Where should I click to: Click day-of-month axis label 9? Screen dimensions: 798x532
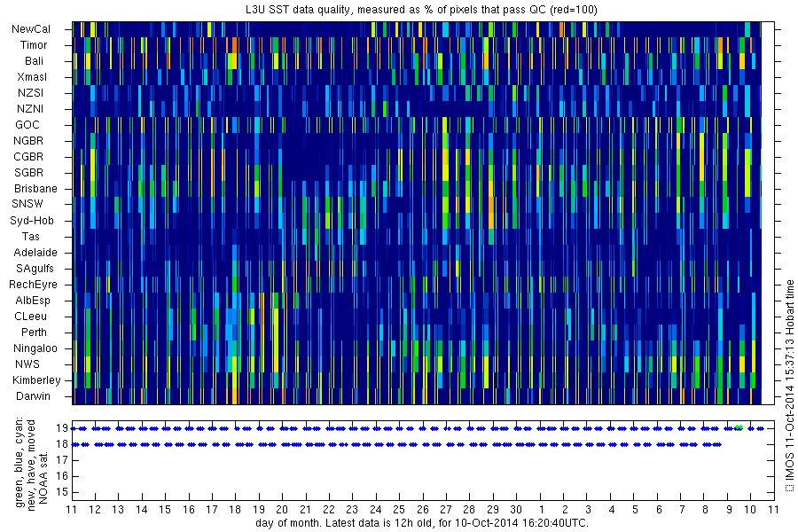click(x=729, y=509)
